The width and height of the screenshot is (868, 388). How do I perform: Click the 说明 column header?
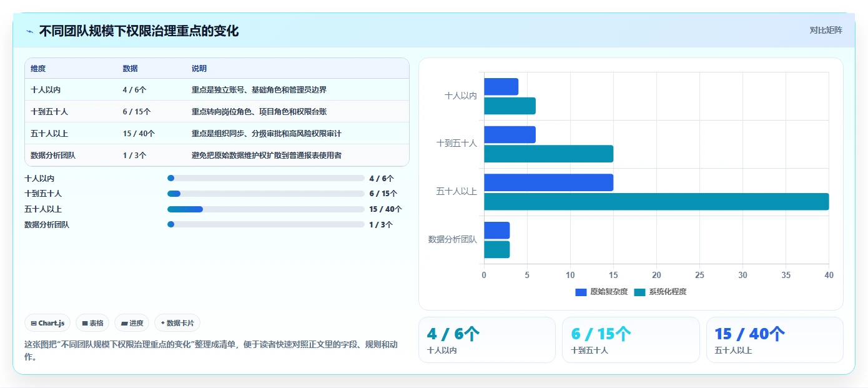tap(199, 69)
